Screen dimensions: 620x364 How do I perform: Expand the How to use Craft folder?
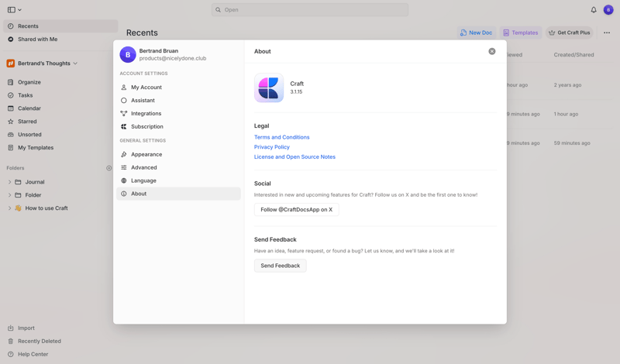(10, 208)
